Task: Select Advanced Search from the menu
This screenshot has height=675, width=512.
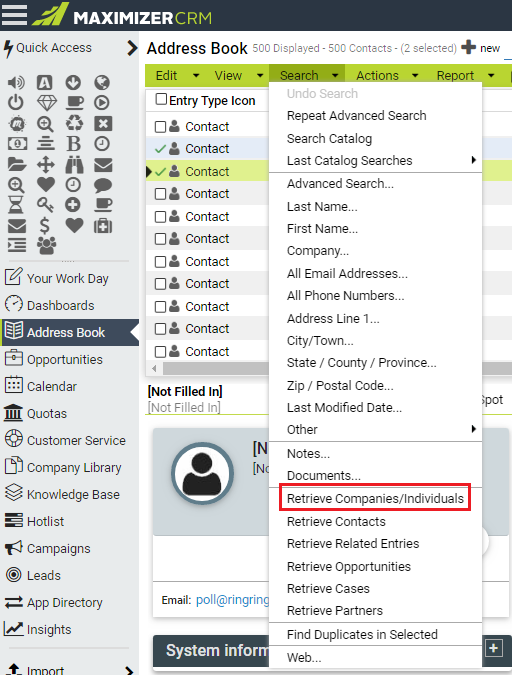Action: coord(340,184)
